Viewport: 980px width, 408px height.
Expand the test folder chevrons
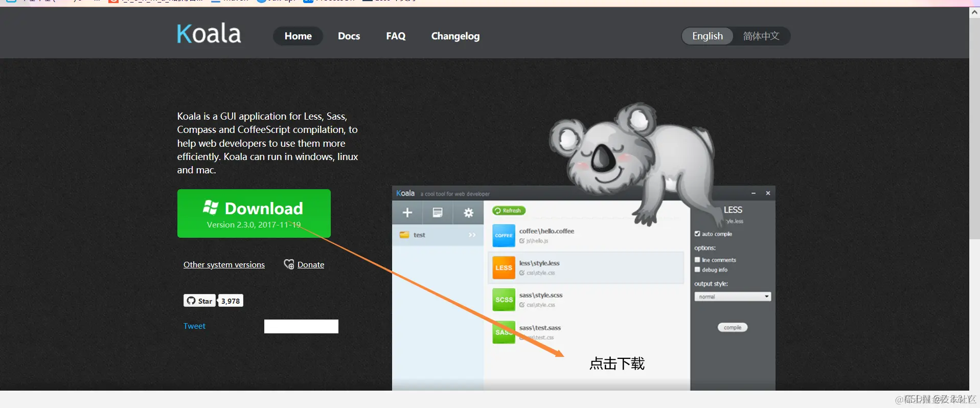(x=472, y=235)
